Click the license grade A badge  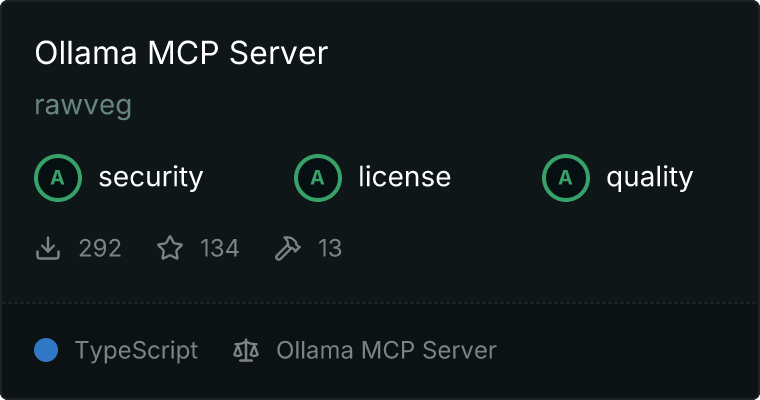[x=318, y=178]
